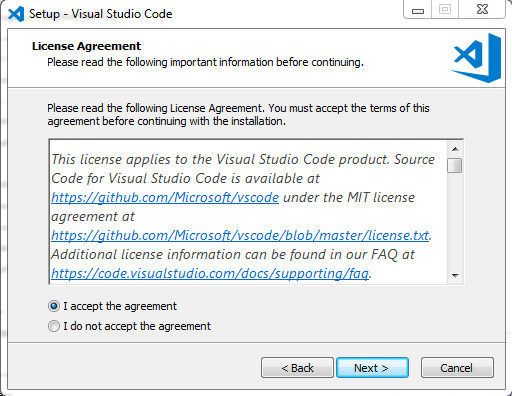Close the Setup window with X
The width and height of the screenshot is (512, 396).
pyautogui.click(x=482, y=9)
